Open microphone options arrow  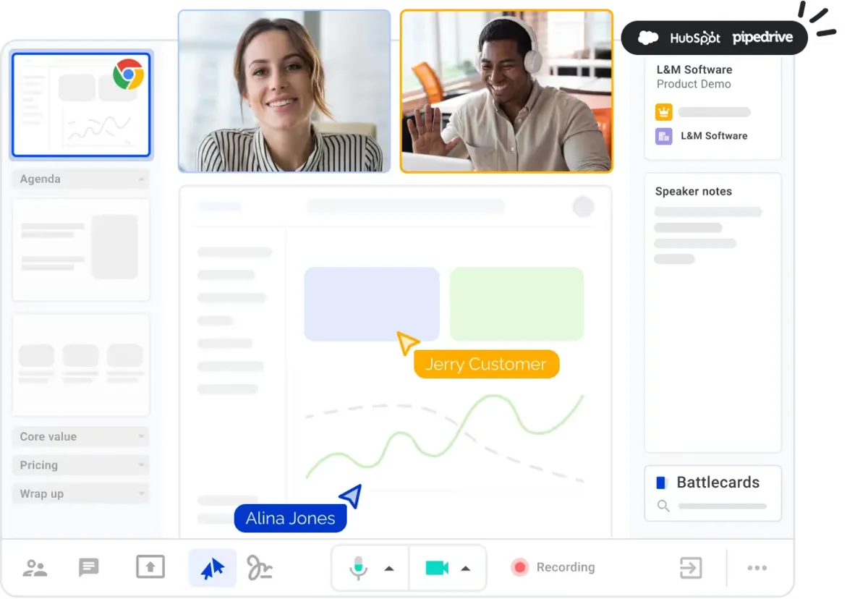coord(389,569)
